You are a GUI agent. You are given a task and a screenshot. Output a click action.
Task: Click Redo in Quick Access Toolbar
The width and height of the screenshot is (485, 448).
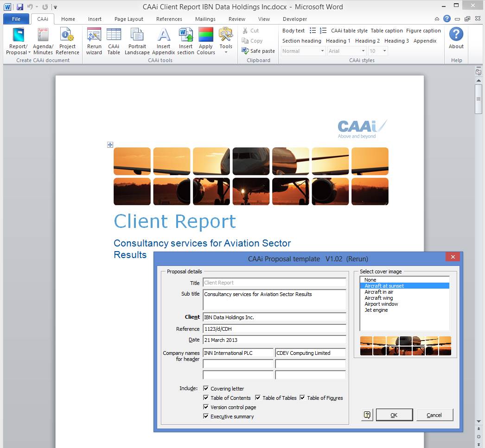[x=45, y=7]
